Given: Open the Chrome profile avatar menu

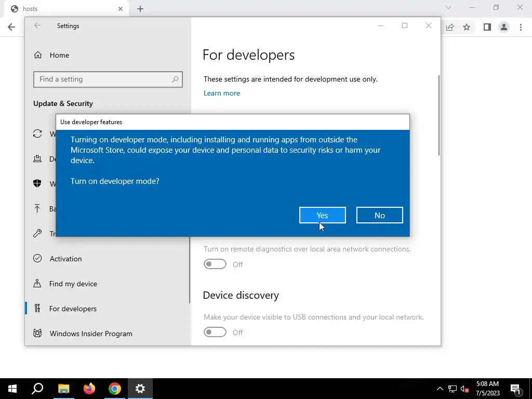Looking at the screenshot, I should pyautogui.click(x=504, y=27).
